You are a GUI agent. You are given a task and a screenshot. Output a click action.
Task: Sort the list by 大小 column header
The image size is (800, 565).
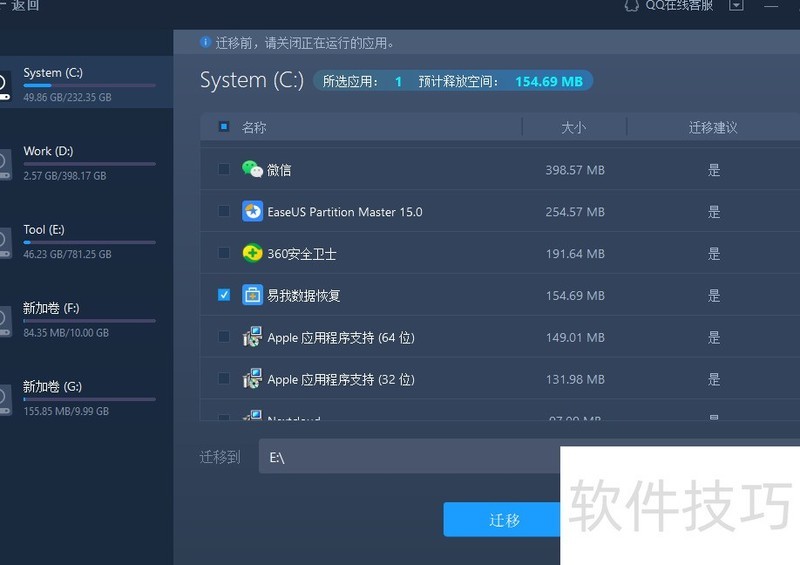(x=573, y=128)
